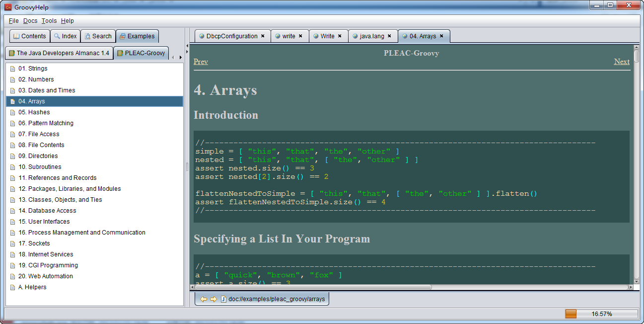The image size is (644, 324).
Task: Click the doc://examples/pleac_groovy/arrays address text
Action: pyautogui.click(x=277, y=299)
